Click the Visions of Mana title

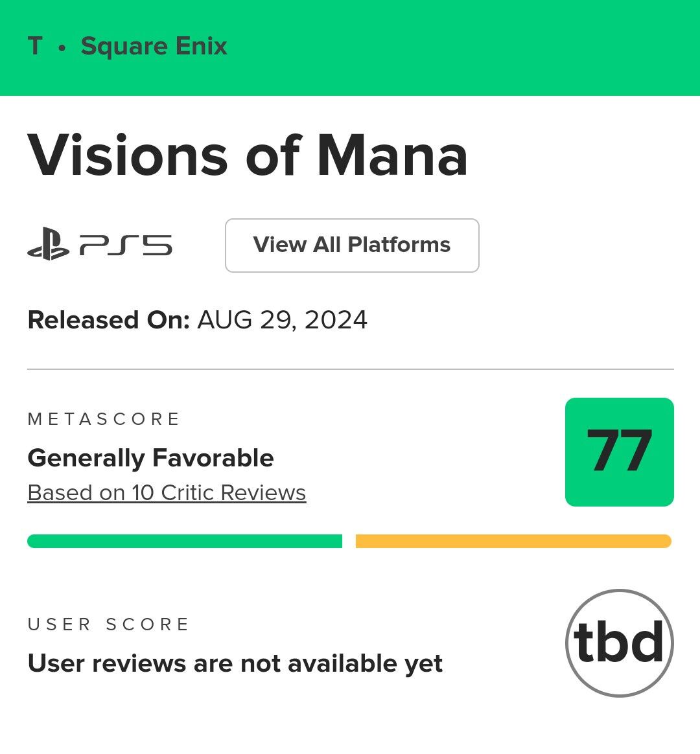248,156
